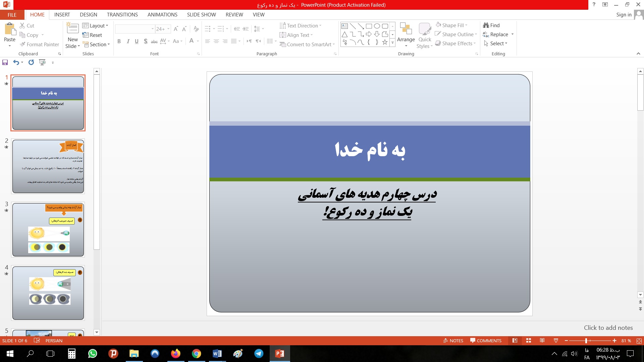Click the Save icon in quick access toolbar

coord(5,62)
